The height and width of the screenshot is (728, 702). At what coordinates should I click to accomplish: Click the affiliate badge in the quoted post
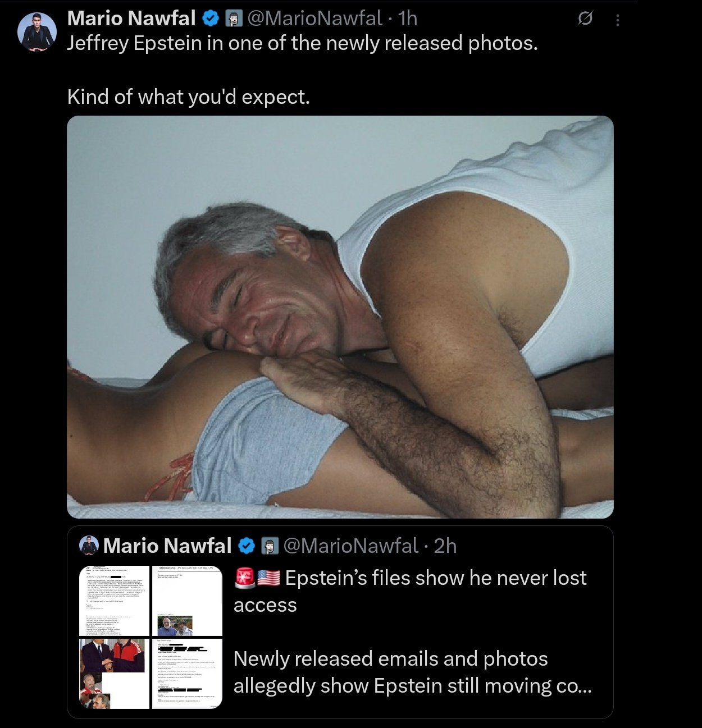271,546
